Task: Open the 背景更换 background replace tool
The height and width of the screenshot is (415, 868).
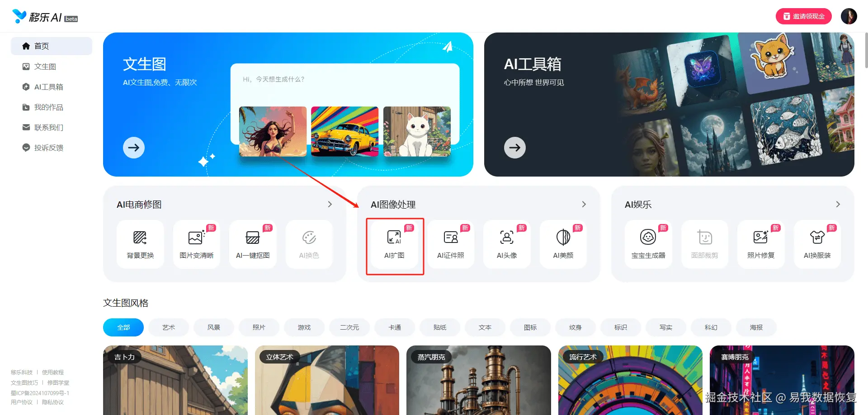Action: tap(140, 244)
